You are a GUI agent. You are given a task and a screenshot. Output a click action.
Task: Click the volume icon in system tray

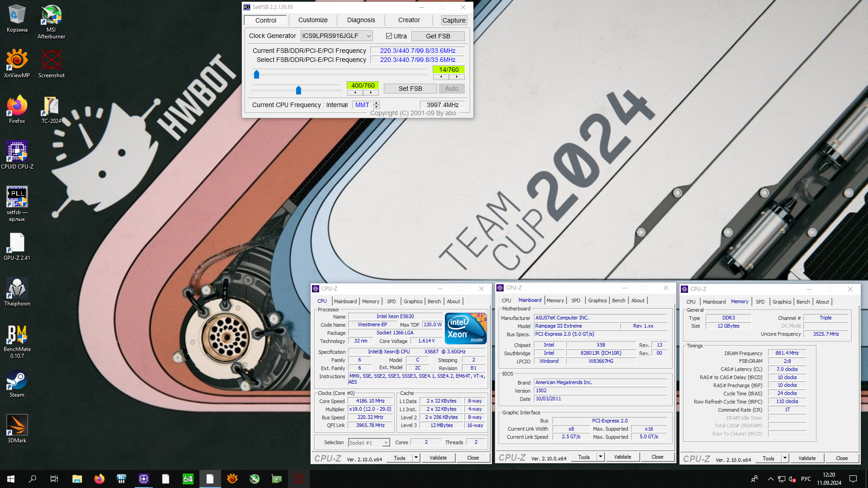[792, 479]
